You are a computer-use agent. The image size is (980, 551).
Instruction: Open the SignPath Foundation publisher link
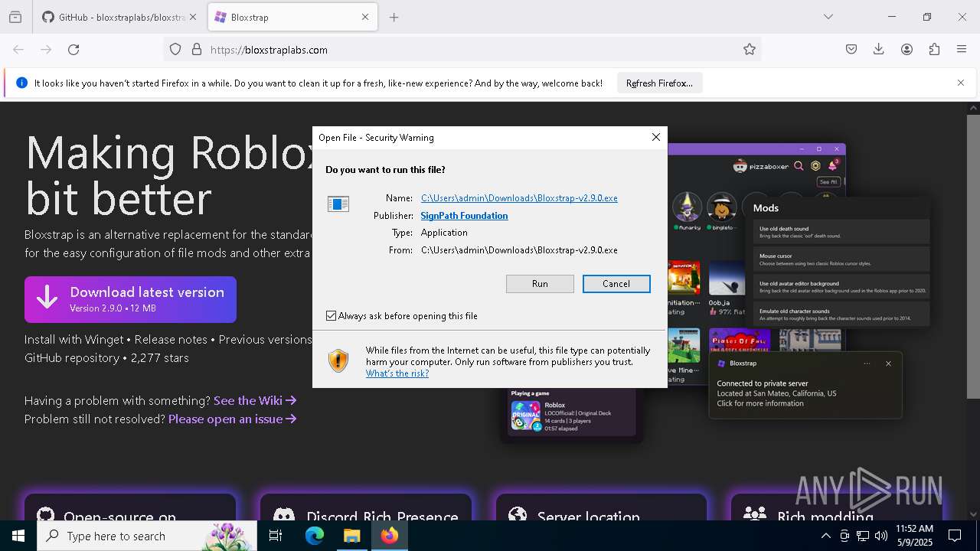464,216
